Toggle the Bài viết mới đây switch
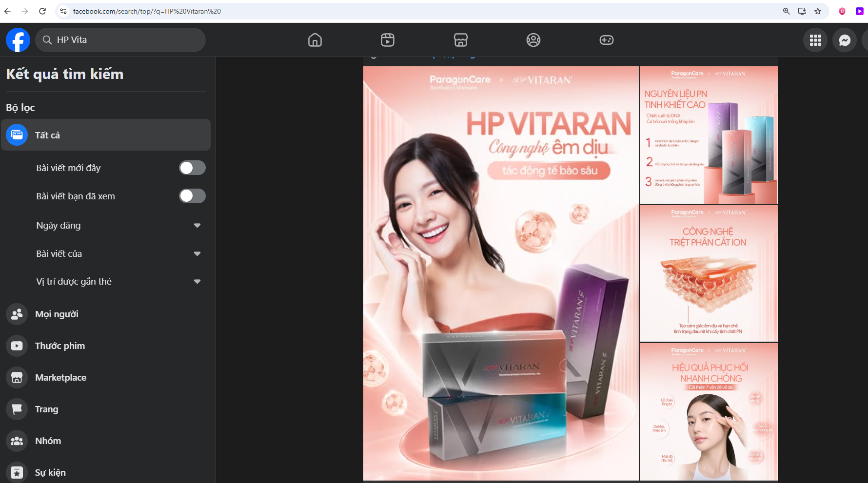Screen dimensions: 868x483 [192, 168]
